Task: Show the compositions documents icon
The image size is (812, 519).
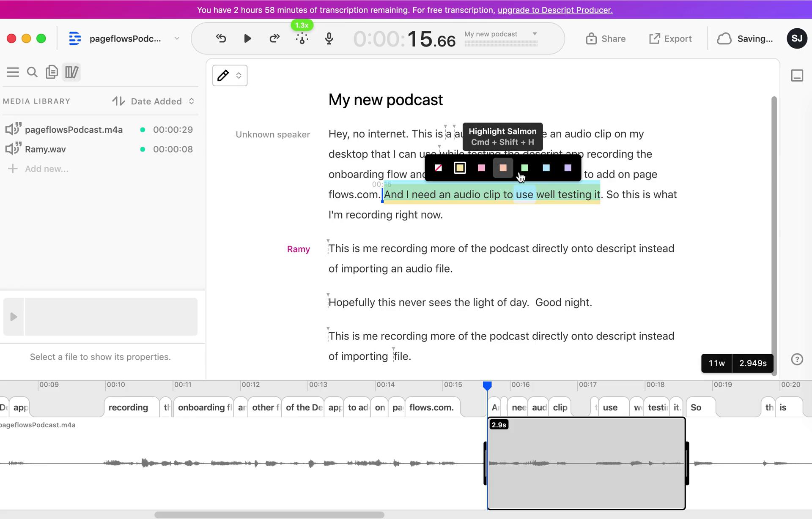Action: (x=52, y=72)
